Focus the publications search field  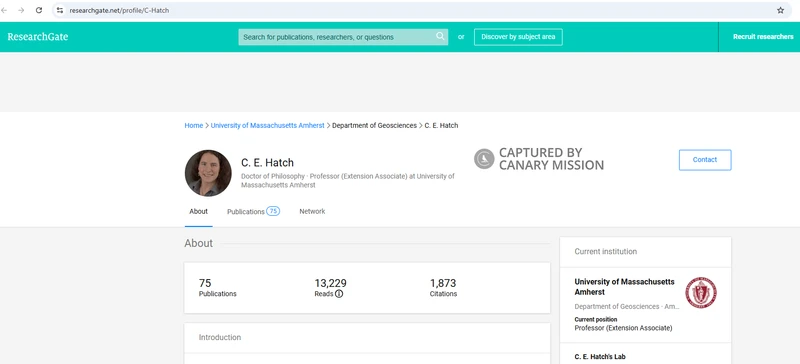(343, 37)
